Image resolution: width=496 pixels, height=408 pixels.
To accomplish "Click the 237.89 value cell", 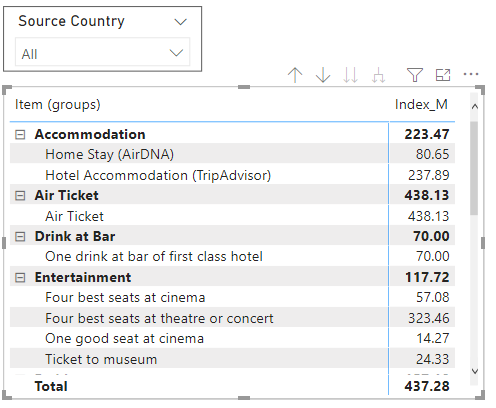I will point(429,175).
